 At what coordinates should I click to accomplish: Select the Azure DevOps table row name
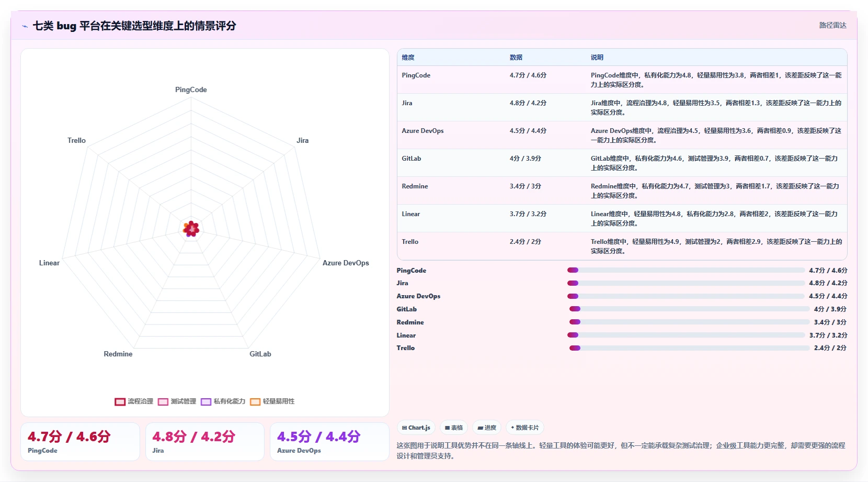click(422, 131)
